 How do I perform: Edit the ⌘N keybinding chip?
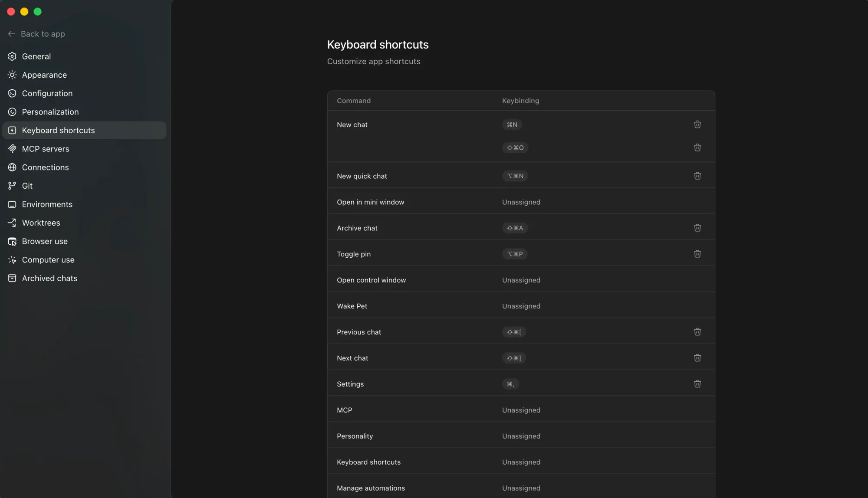tap(512, 124)
